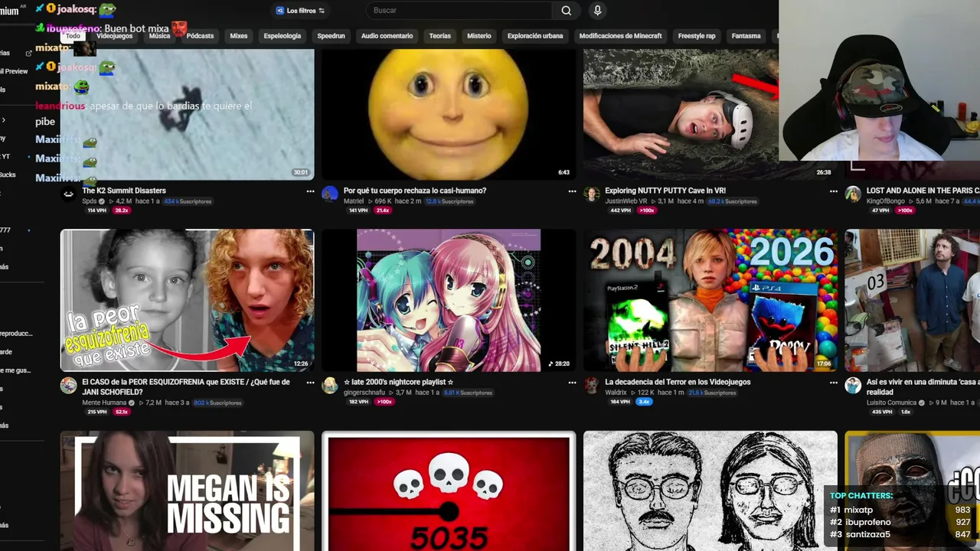980x551 pixels.
Task: Select the Mixes category chip
Action: click(239, 36)
